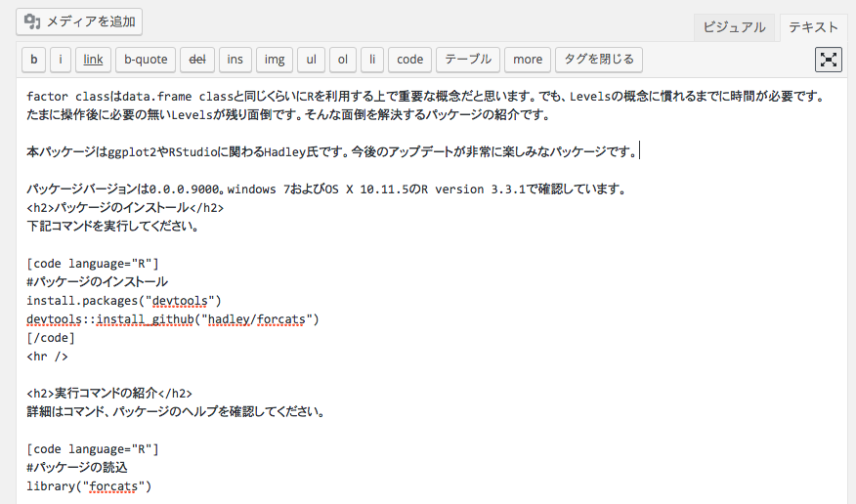Insert italic tag with i button
The image size is (856, 504).
[61, 60]
